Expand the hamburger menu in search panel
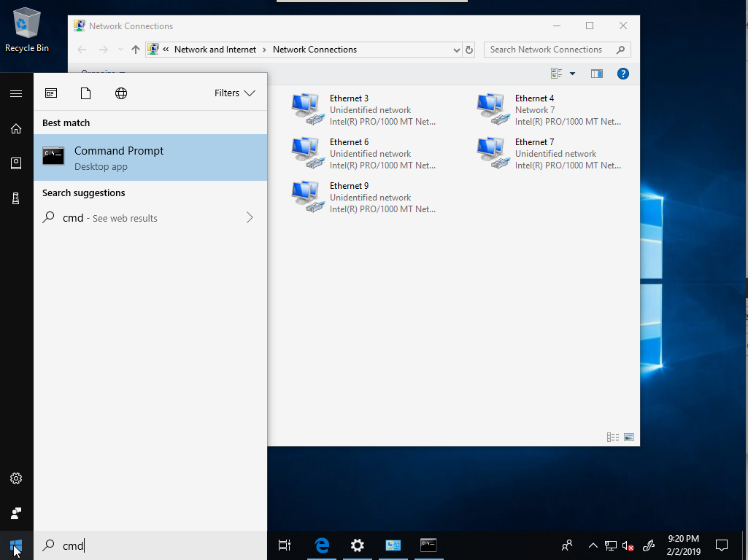This screenshot has width=748, height=560. click(x=16, y=93)
